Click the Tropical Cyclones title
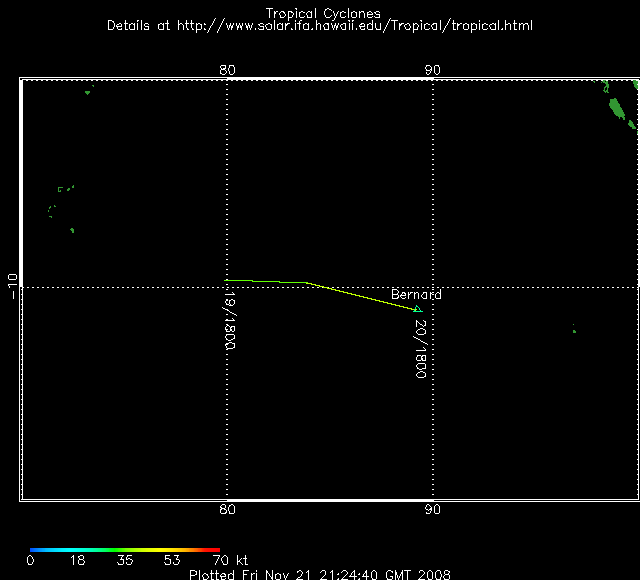Image resolution: width=640 pixels, height=580 pixels. pos(323,13)
